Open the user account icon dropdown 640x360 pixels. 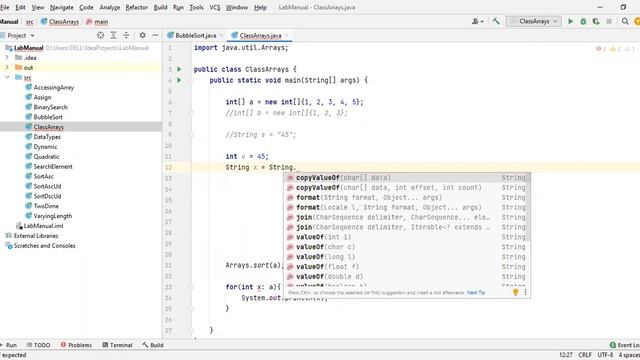(478, 21)
